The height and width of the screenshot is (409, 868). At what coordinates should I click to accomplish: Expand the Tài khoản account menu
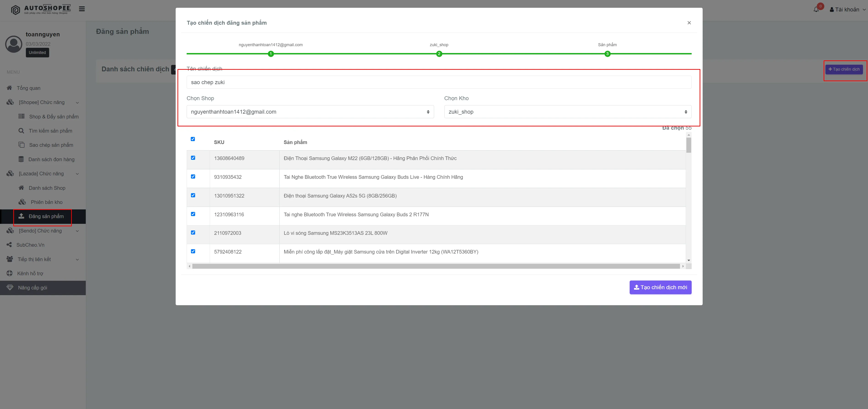click(847, 9)
